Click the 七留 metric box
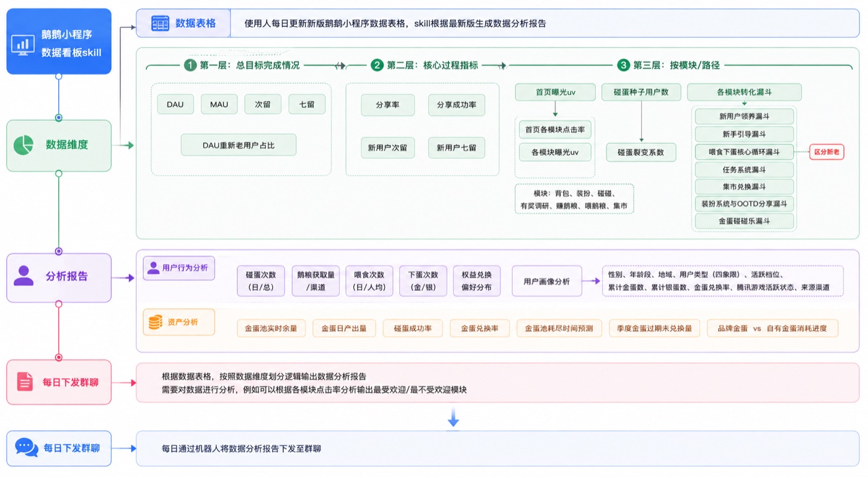The image size is (868, 477). [307, 104]
